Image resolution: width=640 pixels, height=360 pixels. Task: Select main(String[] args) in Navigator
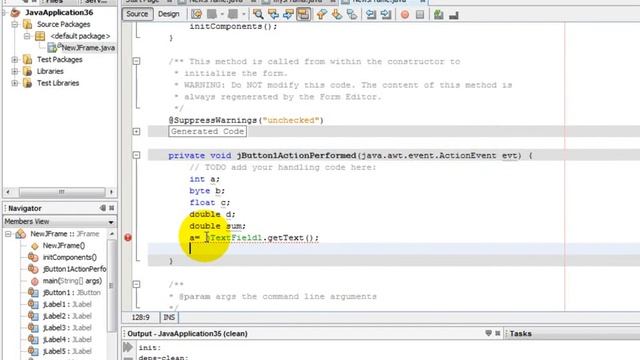click(72, 281)
